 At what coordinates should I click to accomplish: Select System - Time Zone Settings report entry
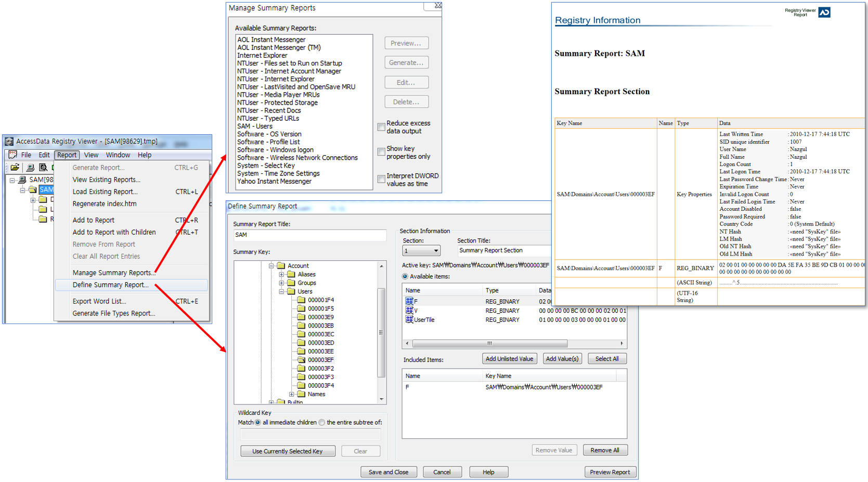click(x=278, y=174)
